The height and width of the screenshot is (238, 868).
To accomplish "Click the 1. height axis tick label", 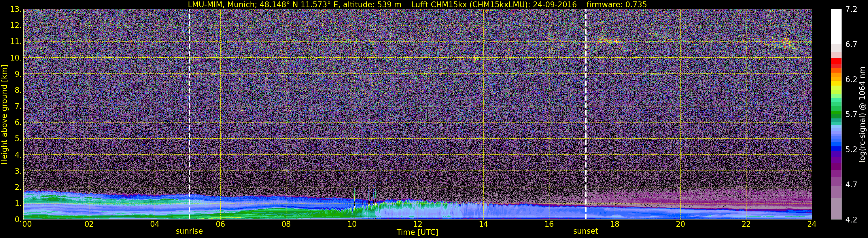I will pyautogui.click(x=18, y=203).
